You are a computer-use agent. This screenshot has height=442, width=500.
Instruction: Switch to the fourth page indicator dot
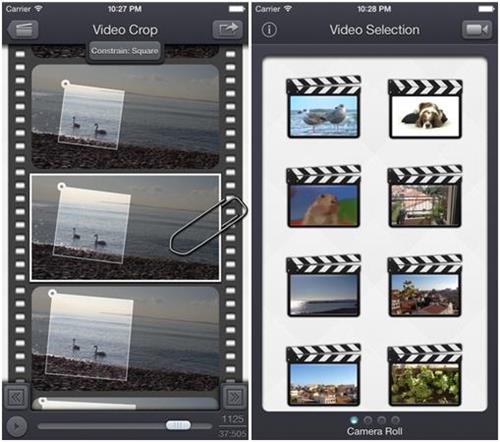point(395,420)
